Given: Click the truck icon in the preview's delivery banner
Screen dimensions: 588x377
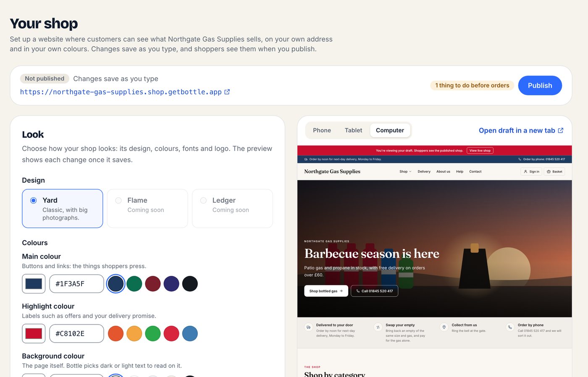Looking at the screenshot, I should [x=306, y=159].
